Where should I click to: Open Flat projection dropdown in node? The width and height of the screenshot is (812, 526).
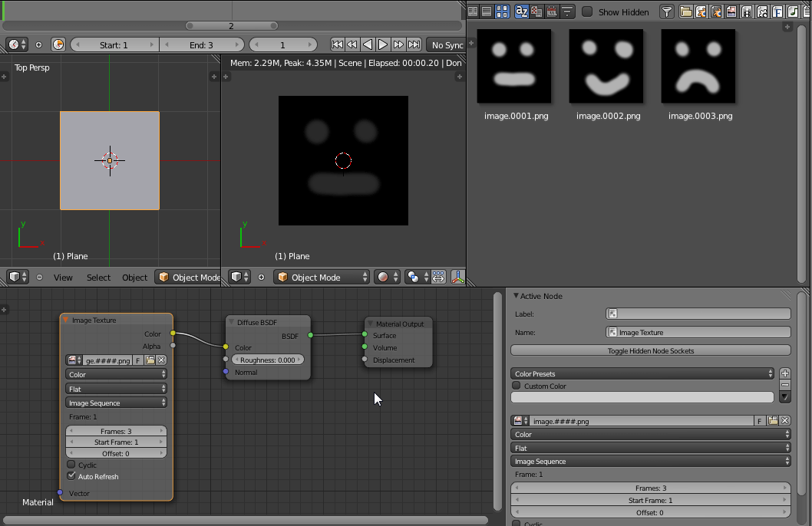[116, 389]
